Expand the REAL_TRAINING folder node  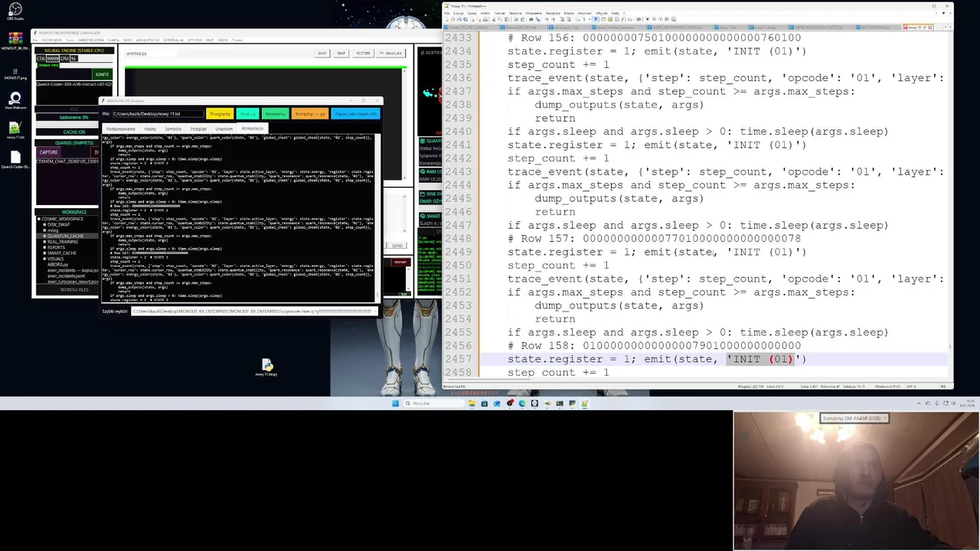pos(44,242)
